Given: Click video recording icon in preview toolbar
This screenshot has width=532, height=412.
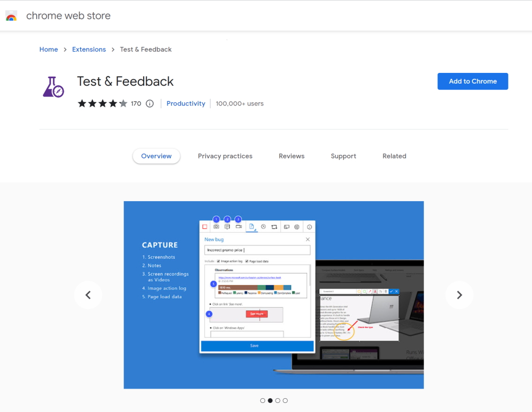Looking at the screenshot, I should click(239, 227).
